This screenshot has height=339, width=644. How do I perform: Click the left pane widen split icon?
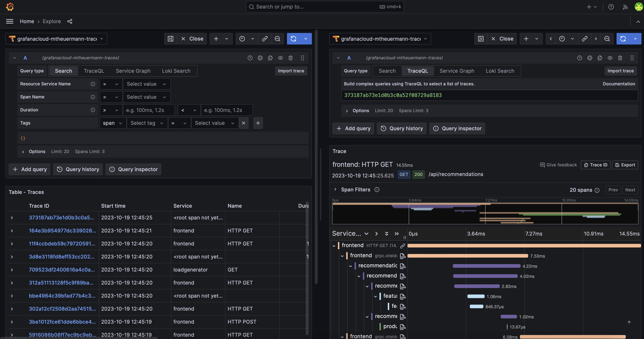pos(171,39)
